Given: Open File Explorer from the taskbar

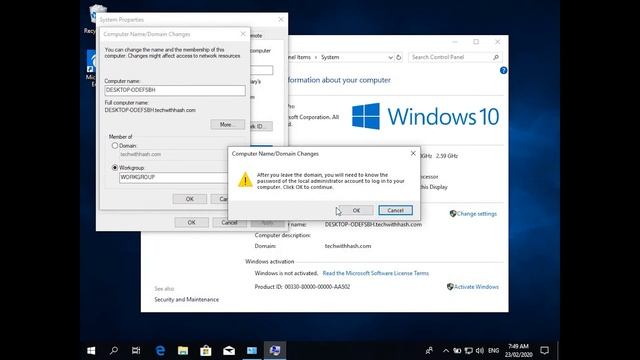Looking at the screenshot, I should pos(183,350).
